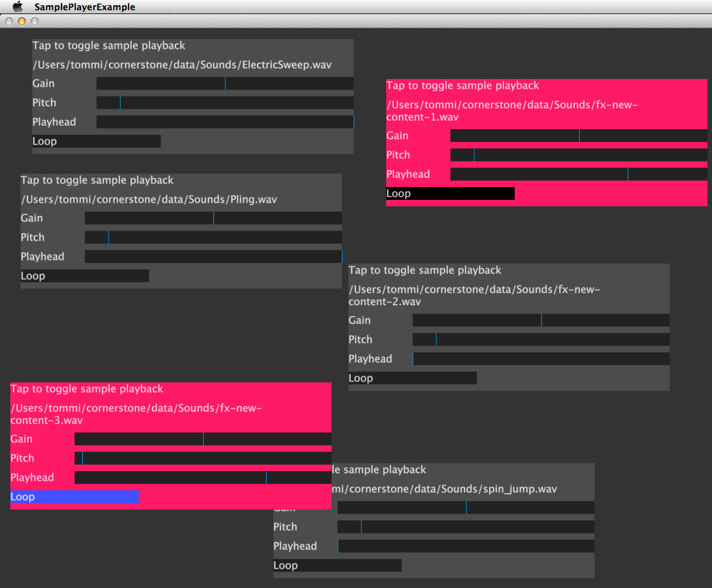Image resolution: width=712 pixels, height=588 pixels.
Task: Set Playhead slider for fx-new-content-3.wav
Action: (x=203, y=477)
